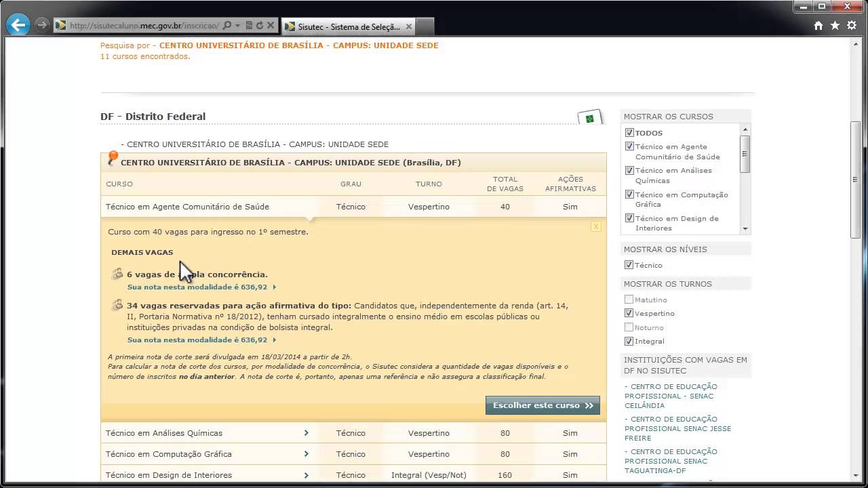
Task: Open Centro de Educação Profissional - SENAC Ceilândia link
Action: coord(671,396)
